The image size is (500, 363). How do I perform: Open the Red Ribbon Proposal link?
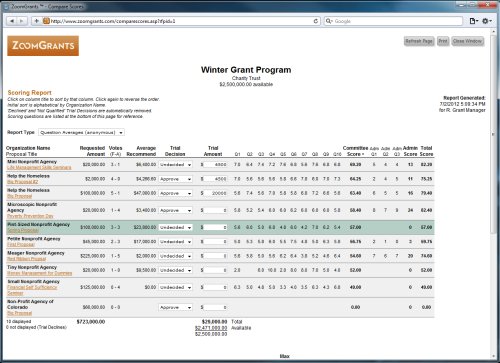tap(26, 259)
